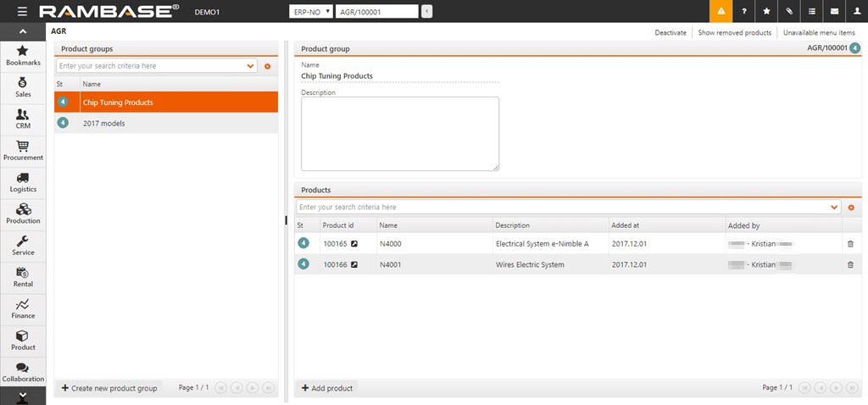Open the help question mark icon

coord(743,12)
